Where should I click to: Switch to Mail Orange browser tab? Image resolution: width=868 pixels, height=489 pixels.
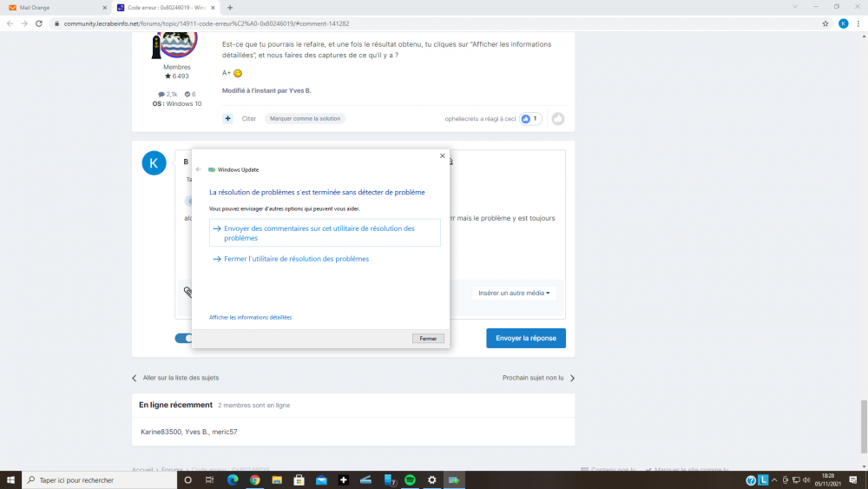pos(56,8)
